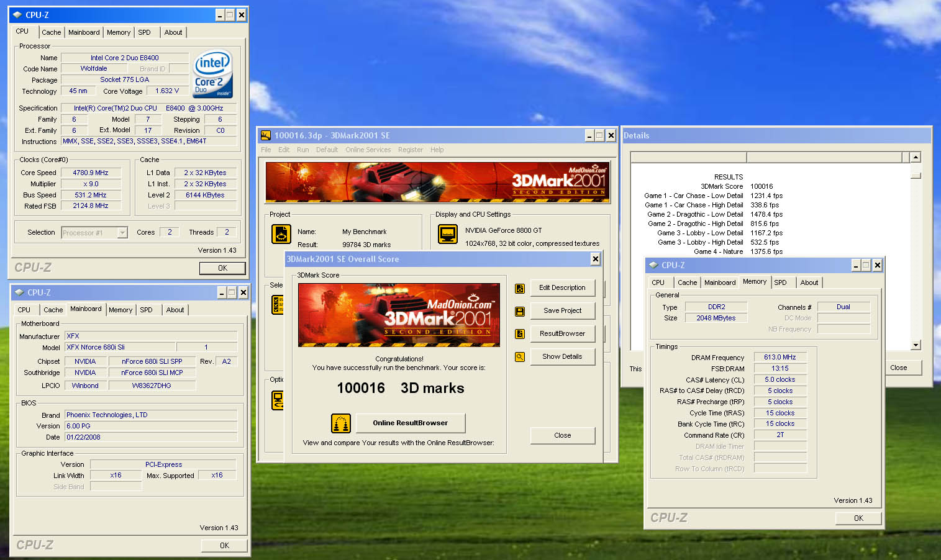Click the Display and CPU Settings monitor icon
Image resolution: width=941 pixels, height=560 pixels.
tap(448, 235)
